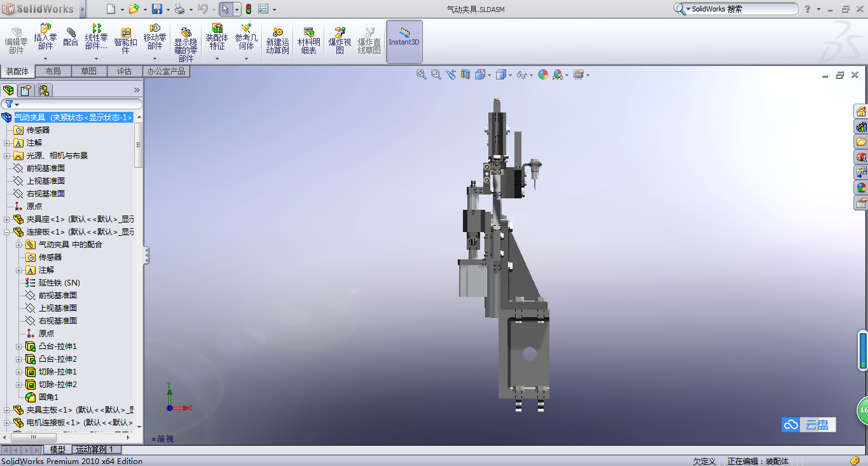Open PropertyManager tab icon
Image resolution: width=868 pixels, height=466 pixels.
click(26, 90)
